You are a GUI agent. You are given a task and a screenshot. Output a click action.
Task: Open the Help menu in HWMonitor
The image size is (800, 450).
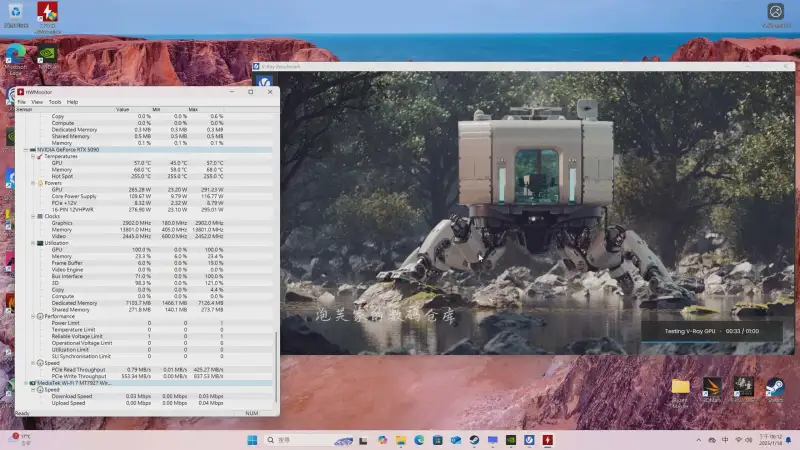click(72, 102)
